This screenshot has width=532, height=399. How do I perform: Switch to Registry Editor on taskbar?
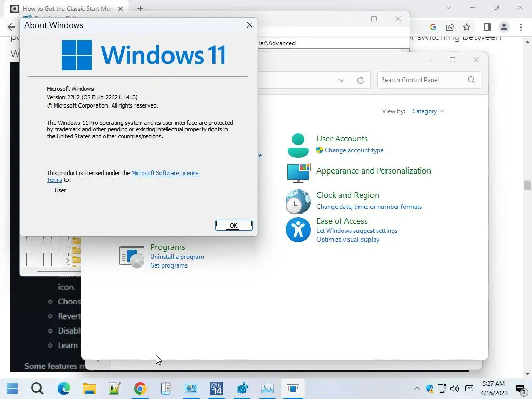242,389
